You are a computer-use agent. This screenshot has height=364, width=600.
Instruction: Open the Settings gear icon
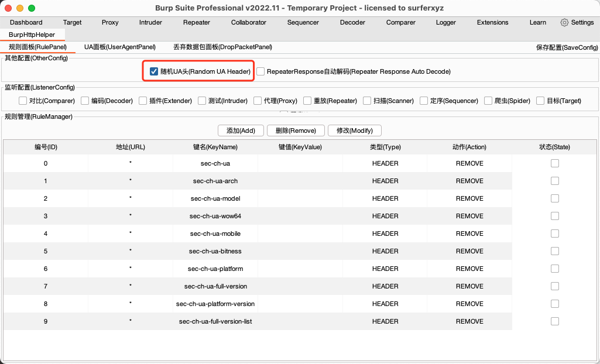pyautogui.click(x=564, y=23)
